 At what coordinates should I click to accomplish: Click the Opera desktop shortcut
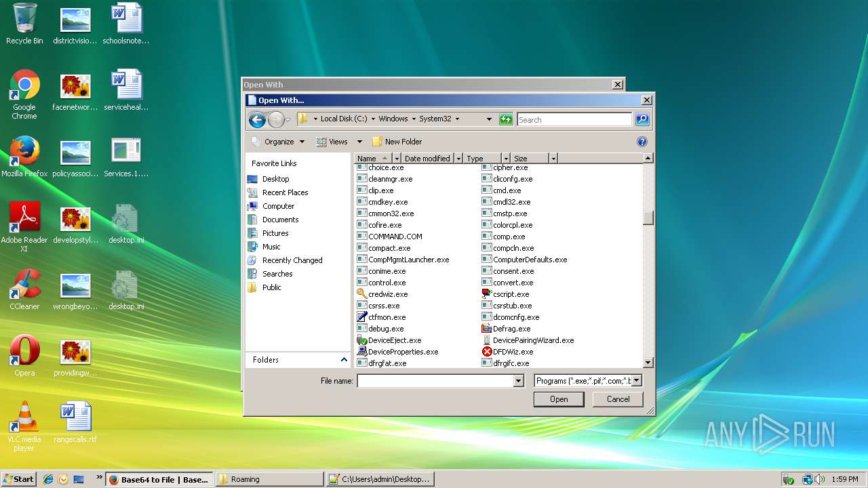click(24, 356)
